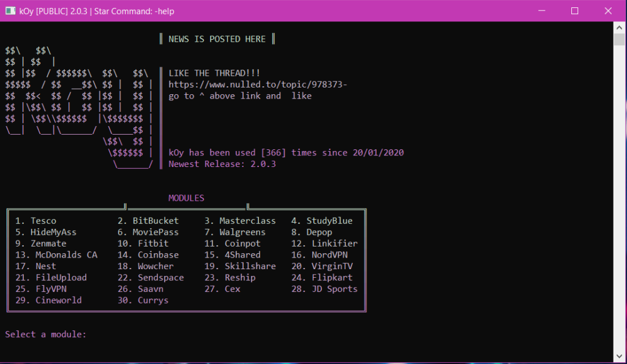Viewport: 627px width, 364px height.
Task: Click module '12. Linkifier'
Action: 325,243
